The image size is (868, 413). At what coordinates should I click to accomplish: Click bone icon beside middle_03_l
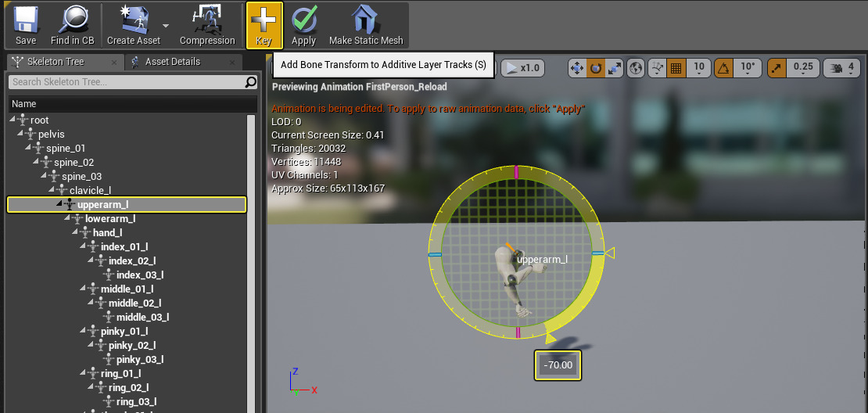tap(108, 318)
